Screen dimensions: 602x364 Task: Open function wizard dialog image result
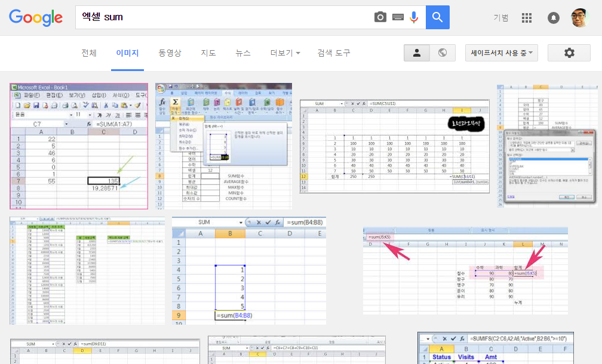(x=548, y=146)
